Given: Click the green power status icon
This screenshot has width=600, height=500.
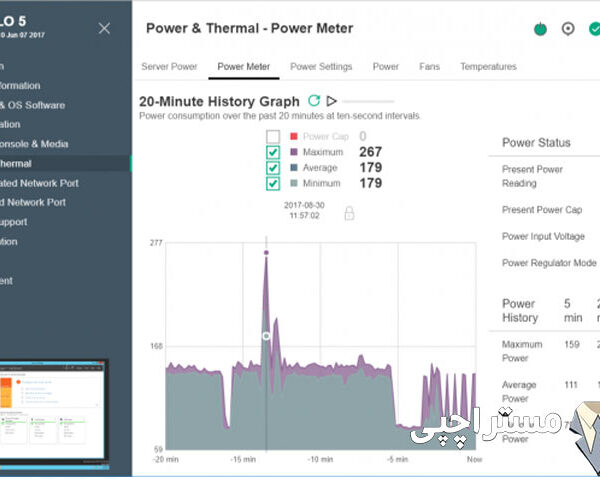Looking at the screenshot, I should click(x=540, y=29).
